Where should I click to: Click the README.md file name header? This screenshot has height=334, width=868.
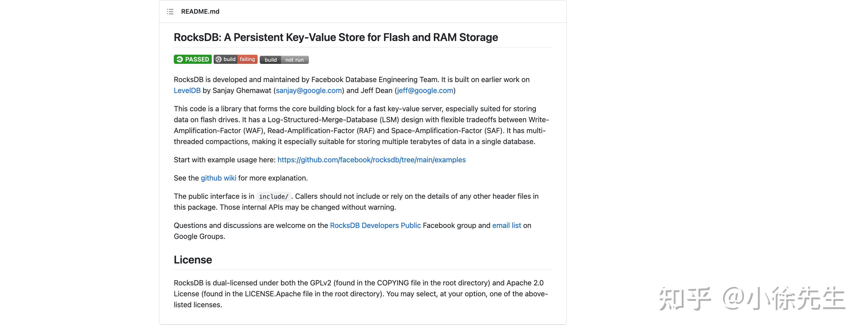click(200, 12)
